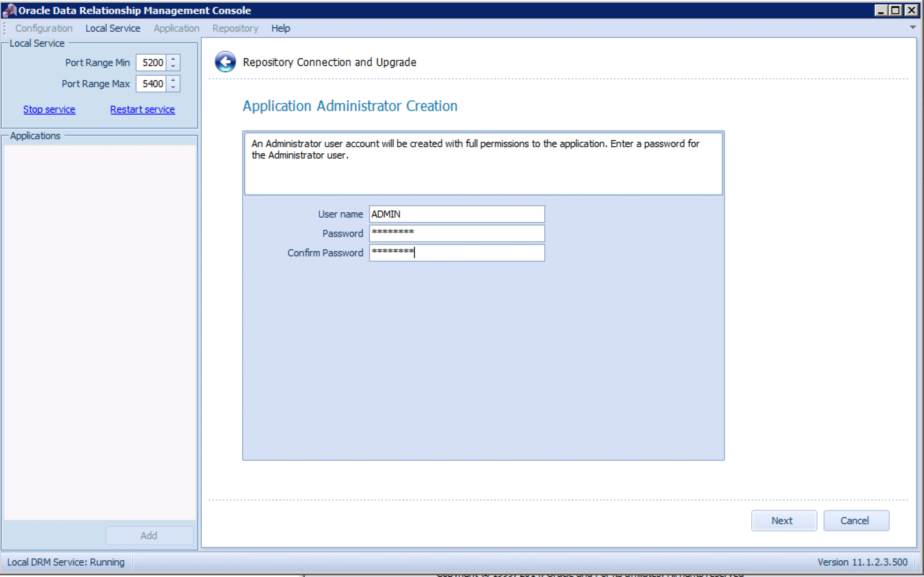This screenshot has height=577, width=924.
Task: Focus the User name field
Action: (457, 214)
